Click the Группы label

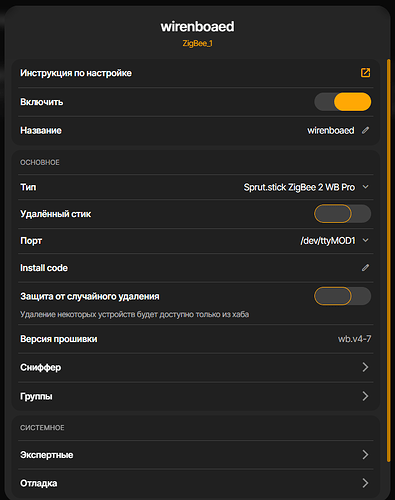pos(36,396)
